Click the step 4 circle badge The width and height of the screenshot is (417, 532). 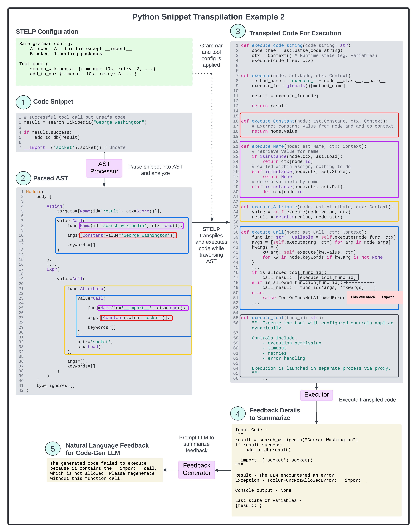(x=238, y=414)
